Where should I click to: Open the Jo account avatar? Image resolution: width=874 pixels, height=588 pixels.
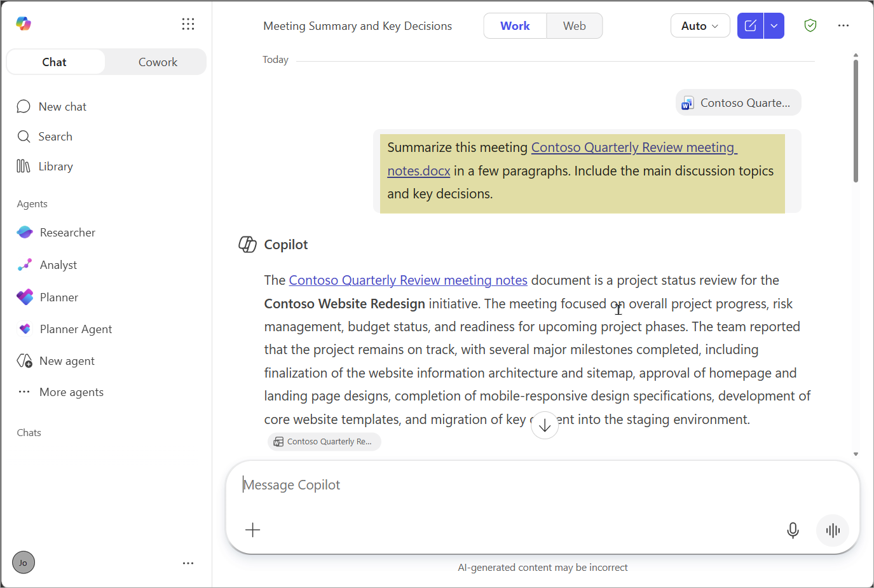tap(24, 563)
